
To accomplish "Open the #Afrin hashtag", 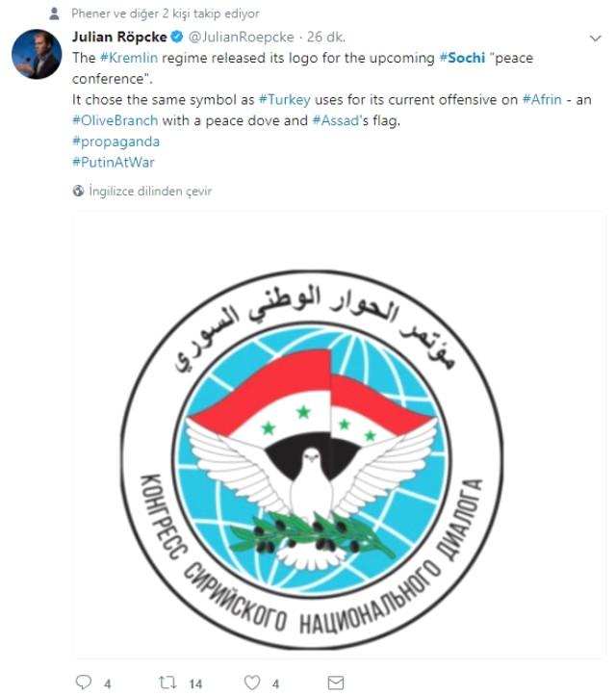I will [x=542, y=100].
